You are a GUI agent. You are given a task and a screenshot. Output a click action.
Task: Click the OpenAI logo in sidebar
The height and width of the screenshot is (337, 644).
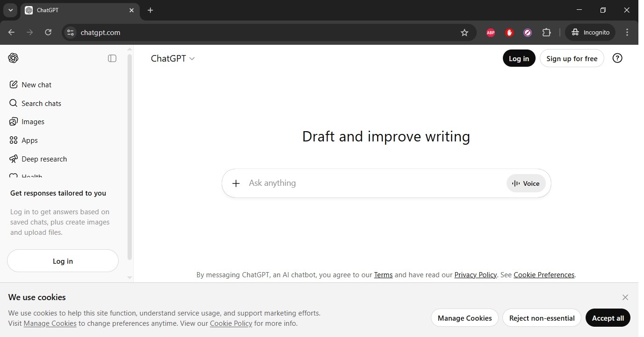coord(13,58)
